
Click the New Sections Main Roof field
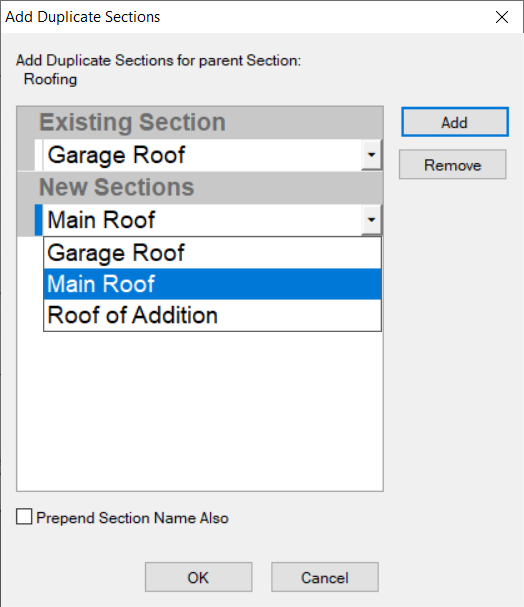(x=202, y=220)
